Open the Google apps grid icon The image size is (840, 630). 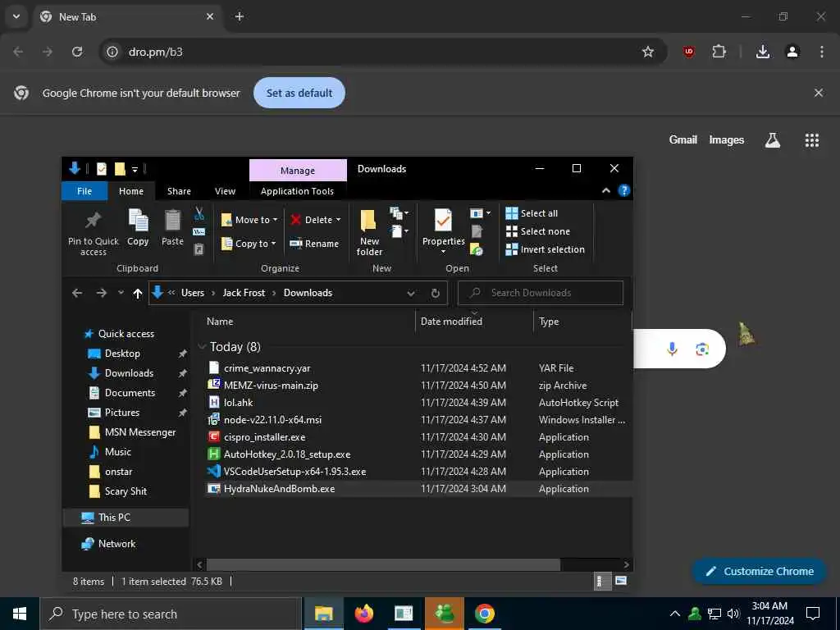click(x=811, y=140)
